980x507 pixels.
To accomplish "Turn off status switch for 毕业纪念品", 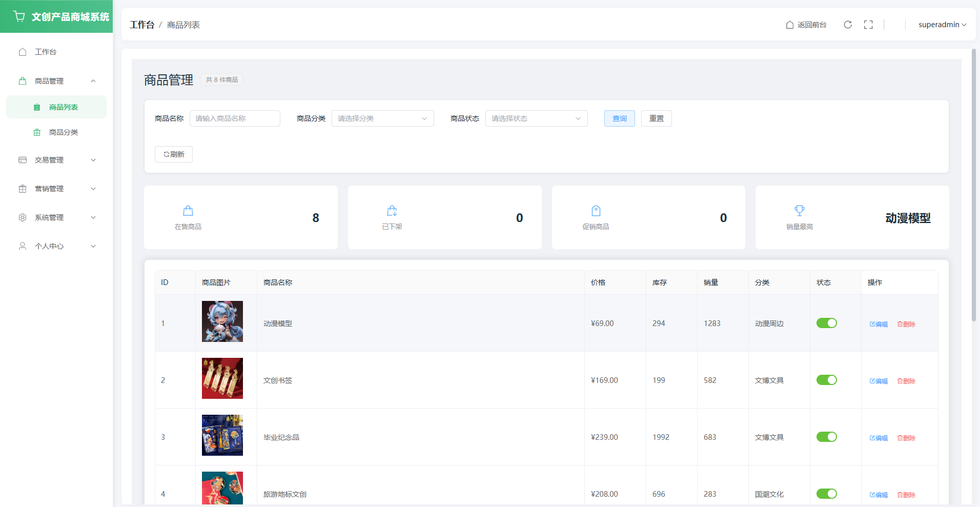I will tap(826, 437).
